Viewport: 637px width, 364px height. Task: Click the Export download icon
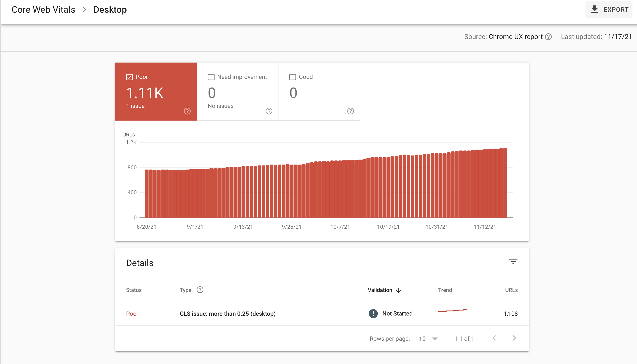(594, 10)
